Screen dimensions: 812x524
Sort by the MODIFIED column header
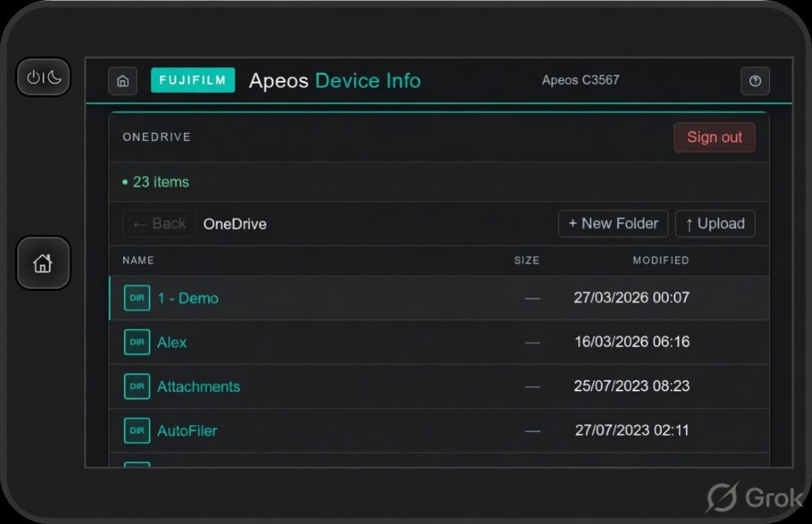click(661, 261)
